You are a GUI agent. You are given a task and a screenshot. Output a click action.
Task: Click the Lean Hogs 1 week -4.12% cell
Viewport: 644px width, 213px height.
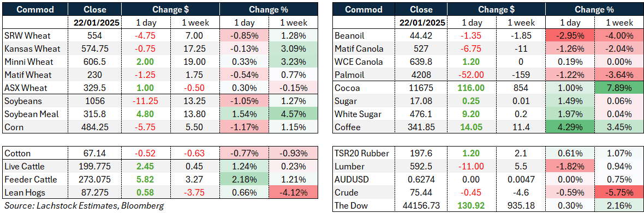293,192
